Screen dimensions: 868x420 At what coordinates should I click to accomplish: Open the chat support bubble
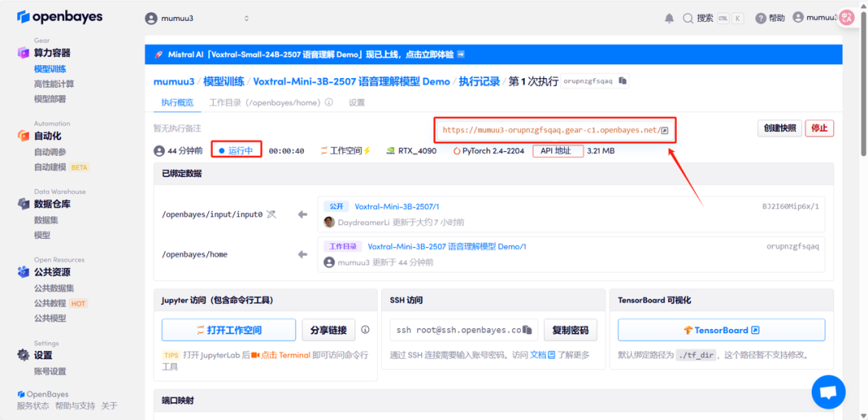pos(828,393)
